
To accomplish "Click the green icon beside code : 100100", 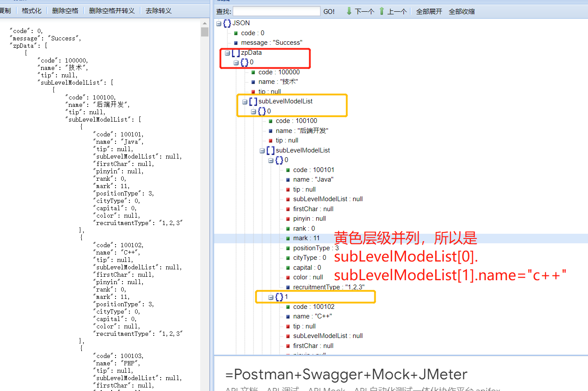I will pyautogui.click(x=271, y=121).
